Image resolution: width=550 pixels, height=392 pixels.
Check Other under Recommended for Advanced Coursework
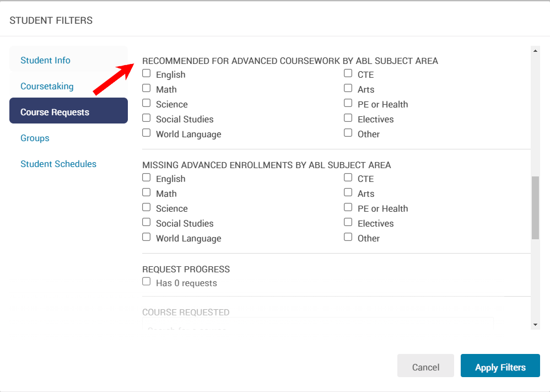click(x=348, y=133)
